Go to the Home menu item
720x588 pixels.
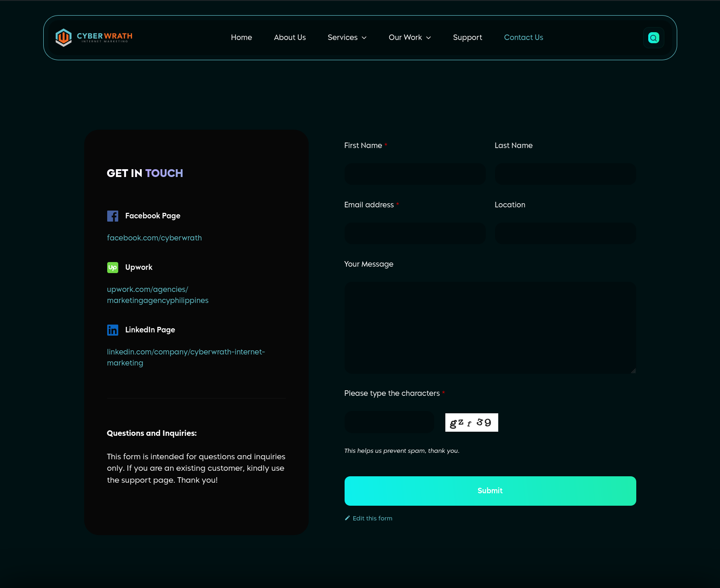click(241, 38)
